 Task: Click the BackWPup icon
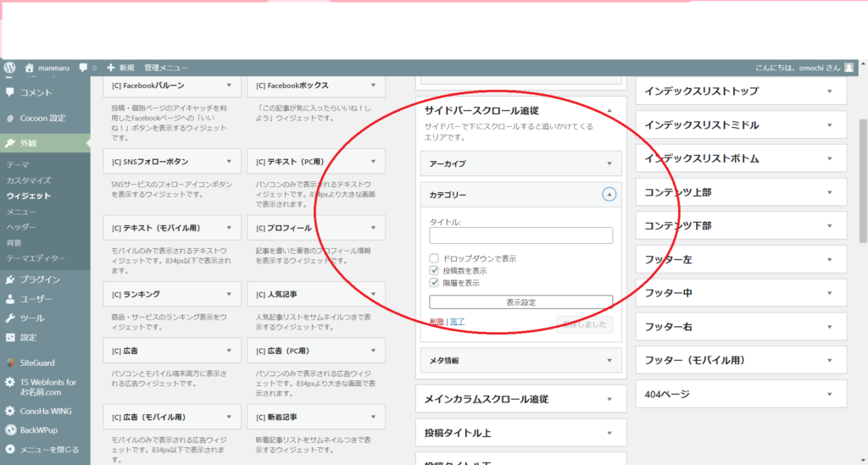click(10, 430)
